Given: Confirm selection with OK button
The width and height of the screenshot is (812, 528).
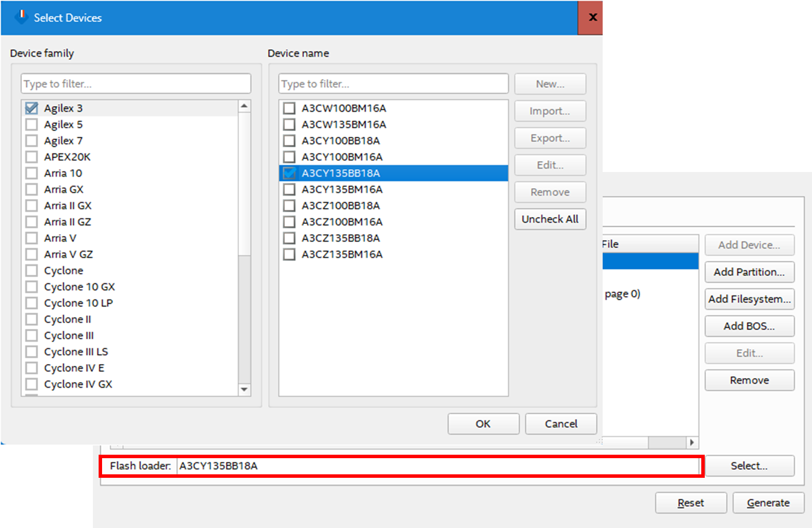Looking at the screenshot, I should coord(483,424).
